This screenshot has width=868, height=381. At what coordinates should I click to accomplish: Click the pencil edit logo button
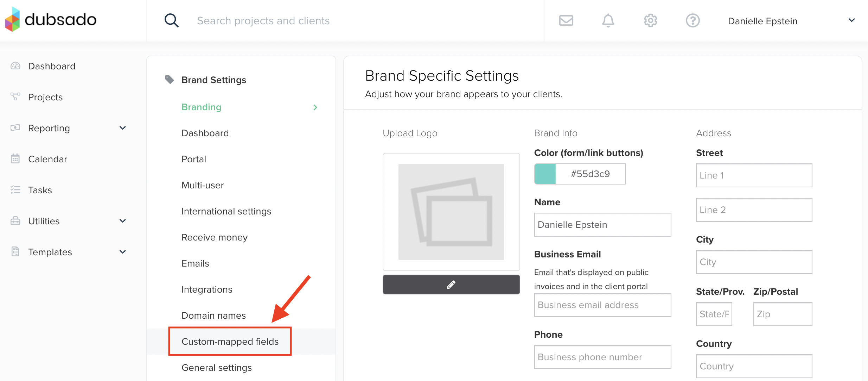451,285
